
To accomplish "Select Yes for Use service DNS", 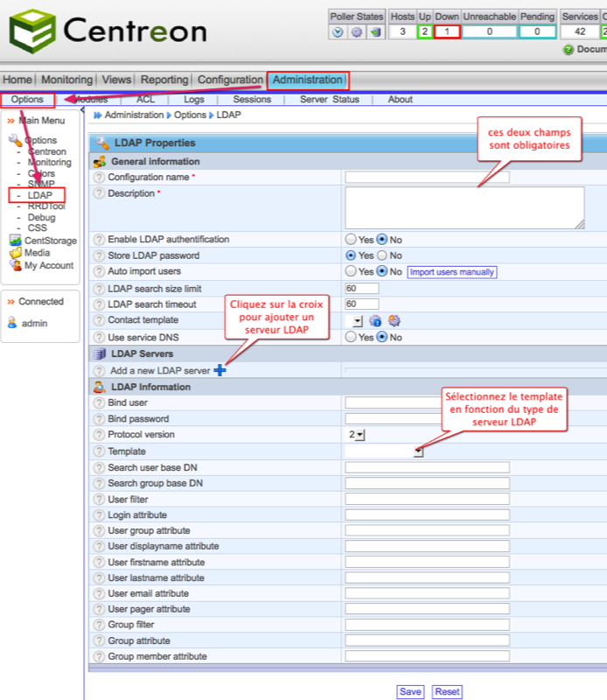I will [351, 337].
